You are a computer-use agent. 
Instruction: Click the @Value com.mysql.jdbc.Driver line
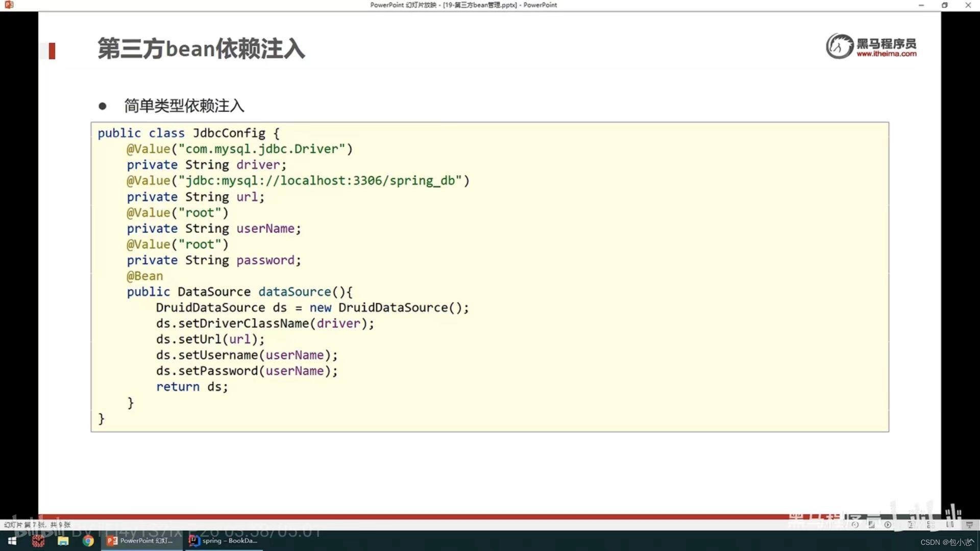click(240, 149)
